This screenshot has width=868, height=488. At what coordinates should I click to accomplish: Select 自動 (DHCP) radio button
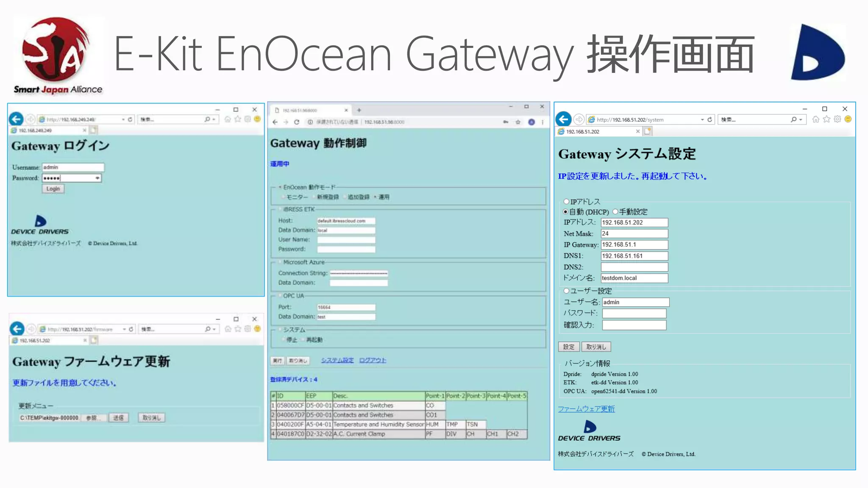pyautogui.click(x=565, y=212)
